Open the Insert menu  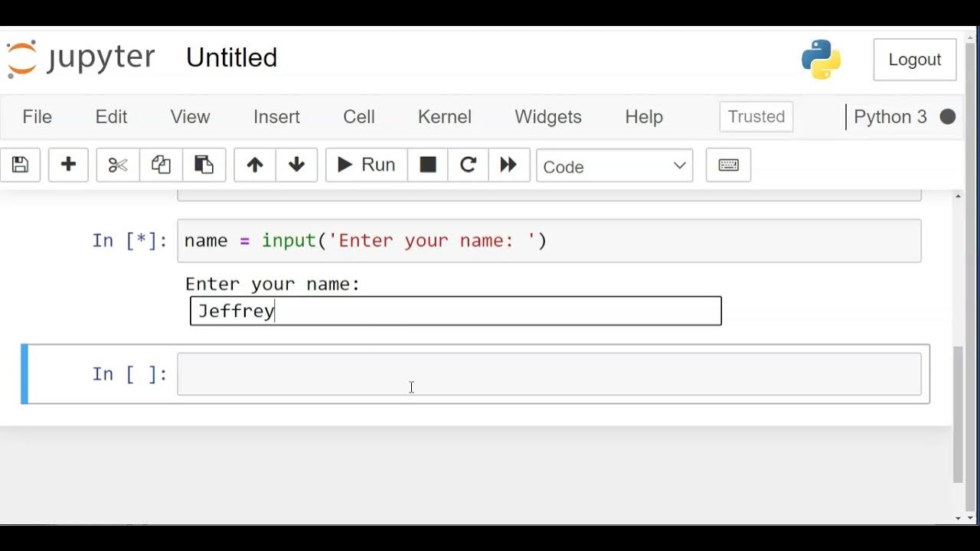[x=276, y=117]
